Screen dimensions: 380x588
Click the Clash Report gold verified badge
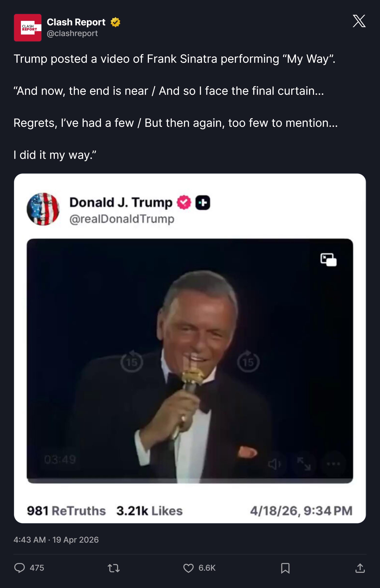pos(115,22)
